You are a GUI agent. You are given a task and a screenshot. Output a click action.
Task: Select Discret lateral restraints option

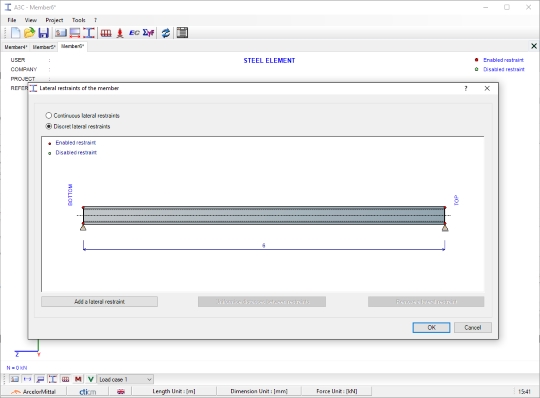78,126
